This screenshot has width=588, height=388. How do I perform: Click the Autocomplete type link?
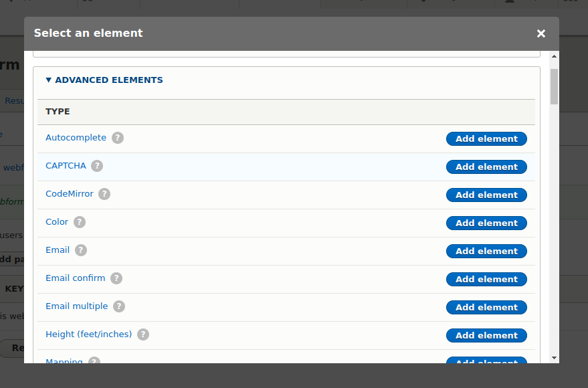(x=76, y=138)
